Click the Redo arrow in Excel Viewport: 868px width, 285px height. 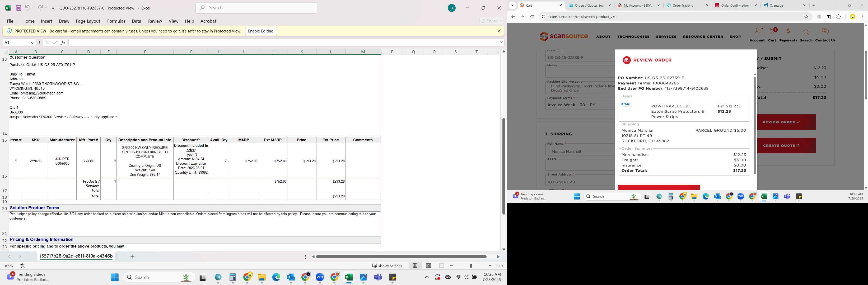pyautogui.click(x=40, y=8)
